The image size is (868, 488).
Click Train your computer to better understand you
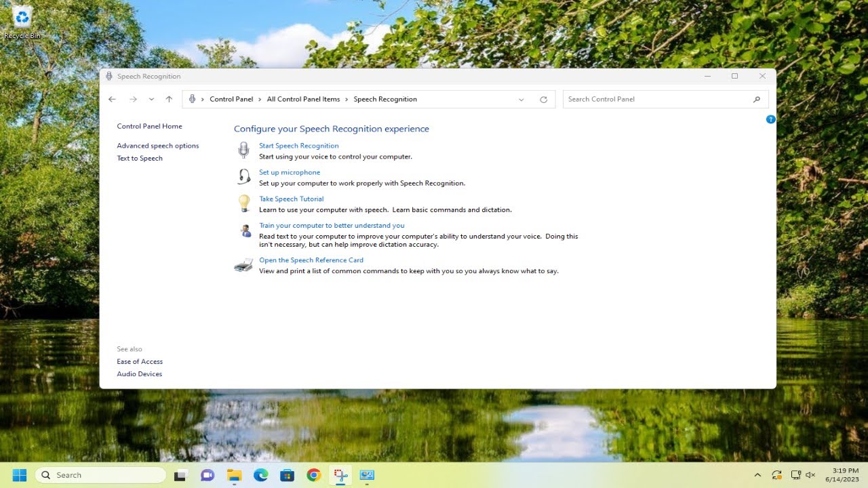pyautogui.click(x=332, y=226)
